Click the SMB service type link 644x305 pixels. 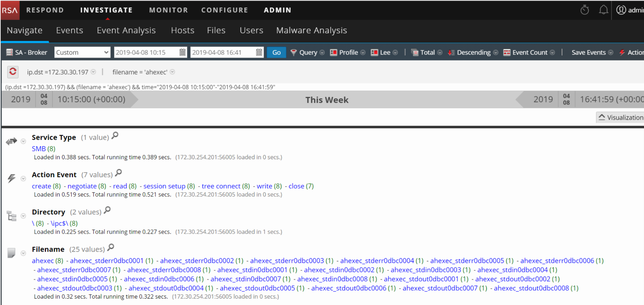click(x=39, y=149)
